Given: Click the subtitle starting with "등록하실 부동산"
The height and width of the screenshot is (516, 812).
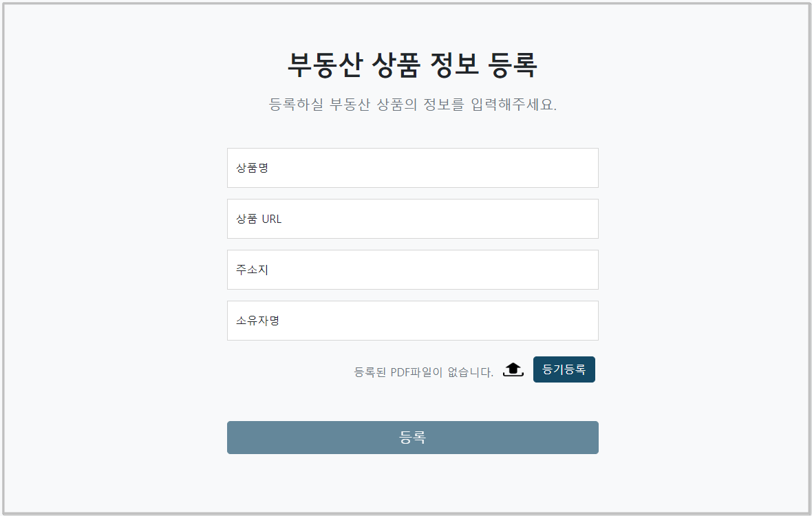Looking at the screenshot, I should click(412, 105).
